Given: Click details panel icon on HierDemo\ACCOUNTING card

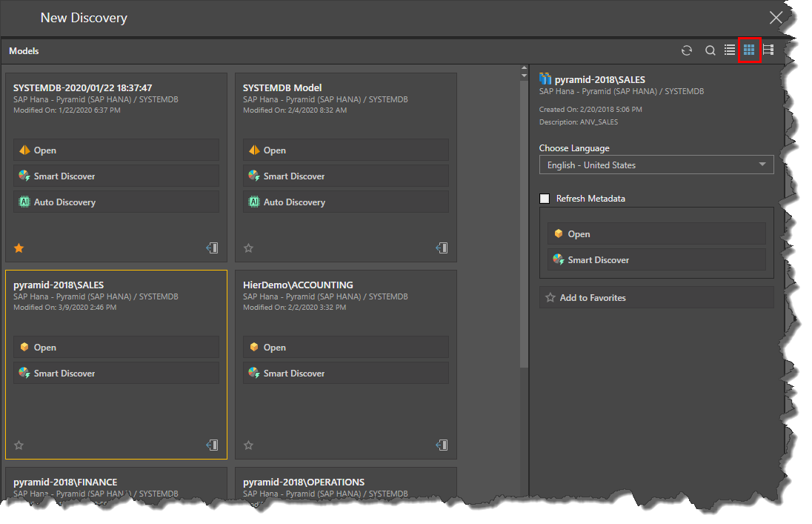Looking at the screenshot, I should [442, 445].
